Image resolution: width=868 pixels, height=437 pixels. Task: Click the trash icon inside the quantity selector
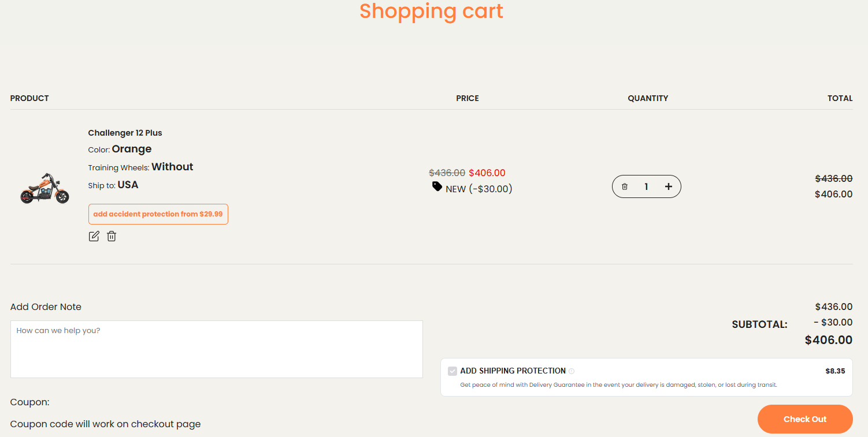pos(625,186)
